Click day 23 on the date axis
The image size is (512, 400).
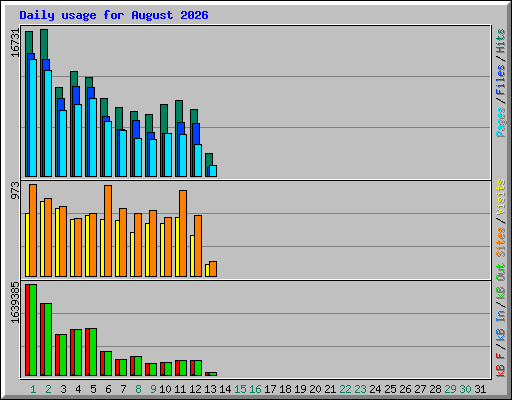point(360,389)
